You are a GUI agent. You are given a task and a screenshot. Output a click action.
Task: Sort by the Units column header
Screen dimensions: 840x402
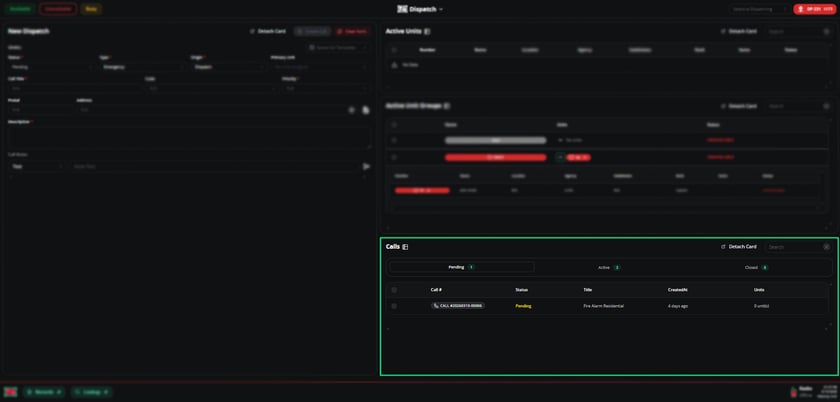pos(759,290)
